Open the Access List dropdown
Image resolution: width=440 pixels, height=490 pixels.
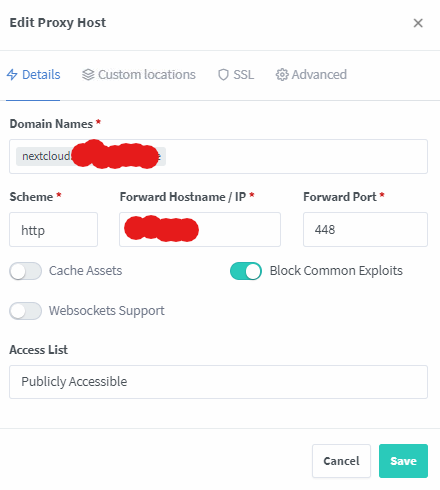click(x=218, y=382)
